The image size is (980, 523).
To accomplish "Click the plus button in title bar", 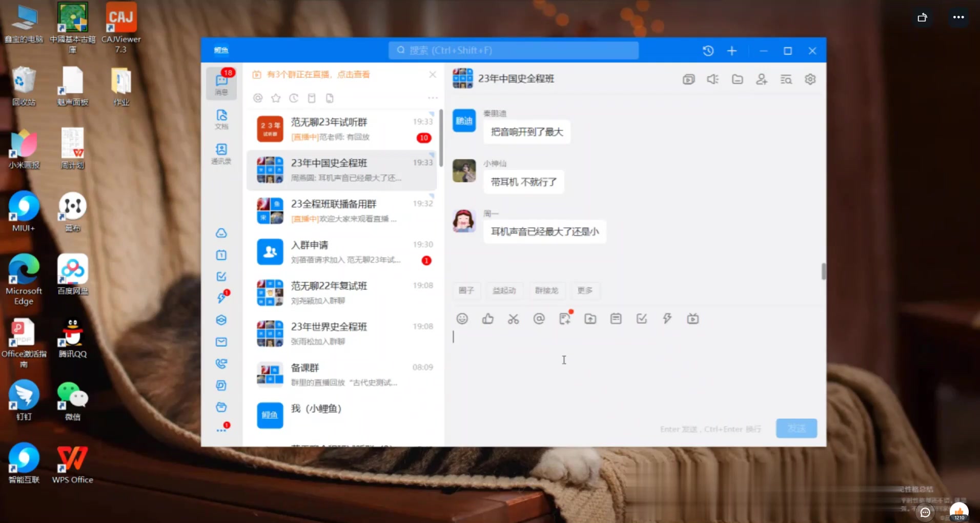I will 732,51.
